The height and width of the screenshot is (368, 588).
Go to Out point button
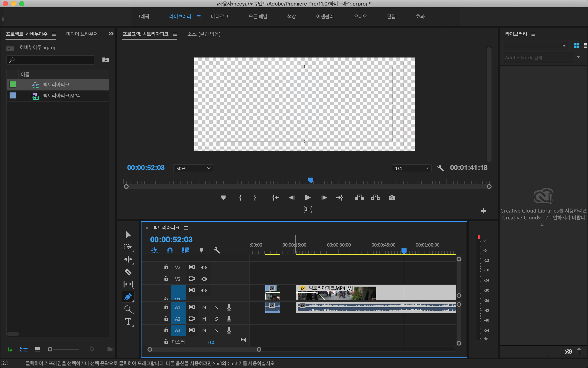pos(339,198)
